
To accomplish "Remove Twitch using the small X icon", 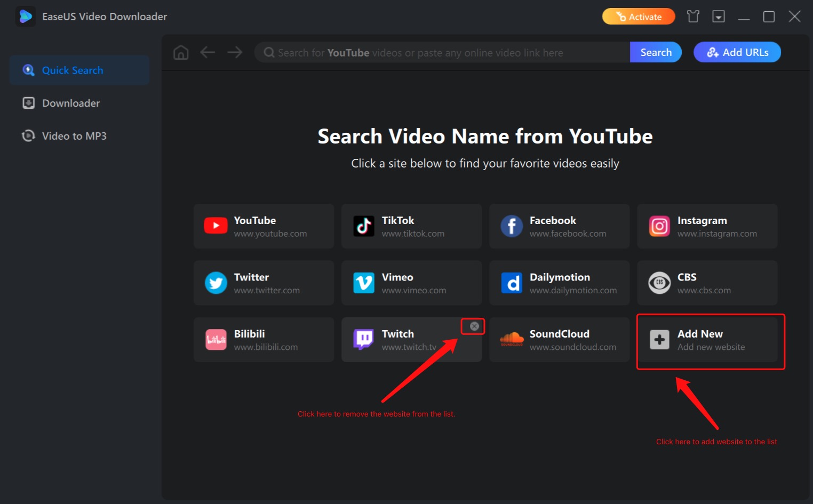I will coord(474,326).
